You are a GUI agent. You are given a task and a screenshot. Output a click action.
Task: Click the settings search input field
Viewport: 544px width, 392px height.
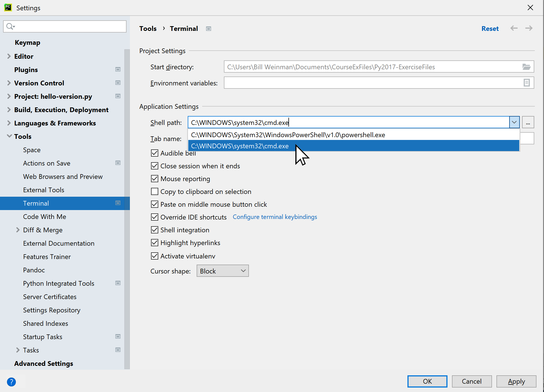[x=65, y=26]
